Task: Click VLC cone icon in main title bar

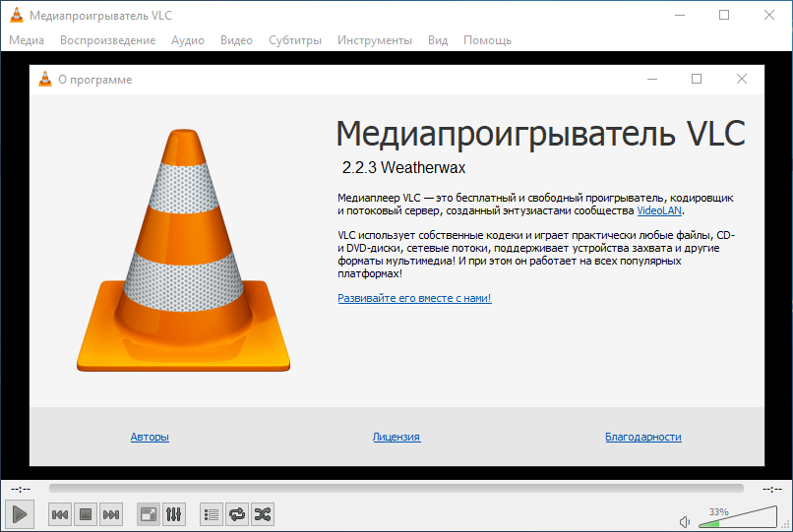Action: (x=17, y=15)
